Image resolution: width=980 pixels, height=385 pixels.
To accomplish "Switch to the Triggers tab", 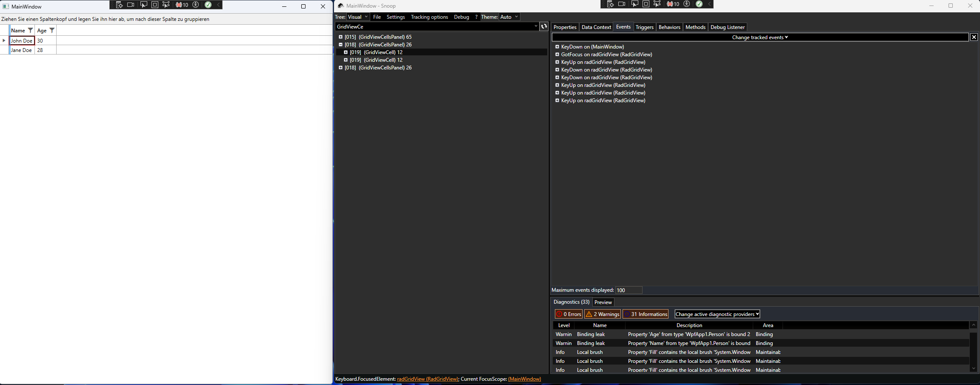I will [x=644, y=27].
